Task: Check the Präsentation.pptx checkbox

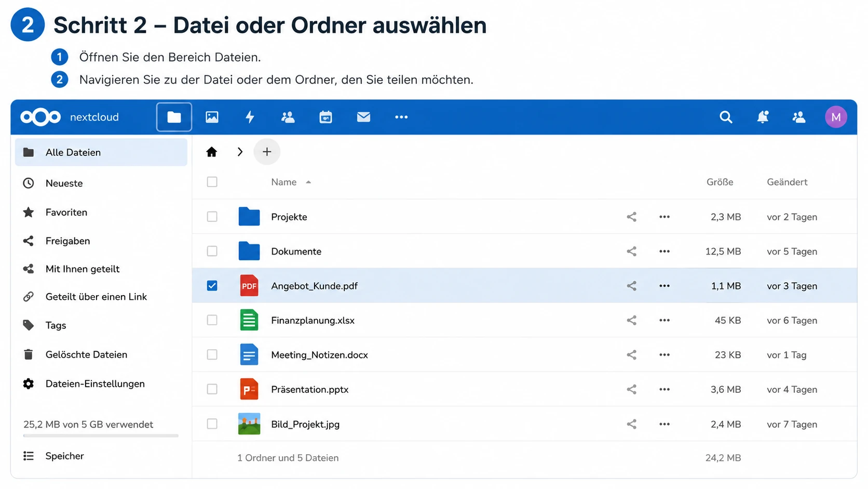Action: tap(212, 389)
